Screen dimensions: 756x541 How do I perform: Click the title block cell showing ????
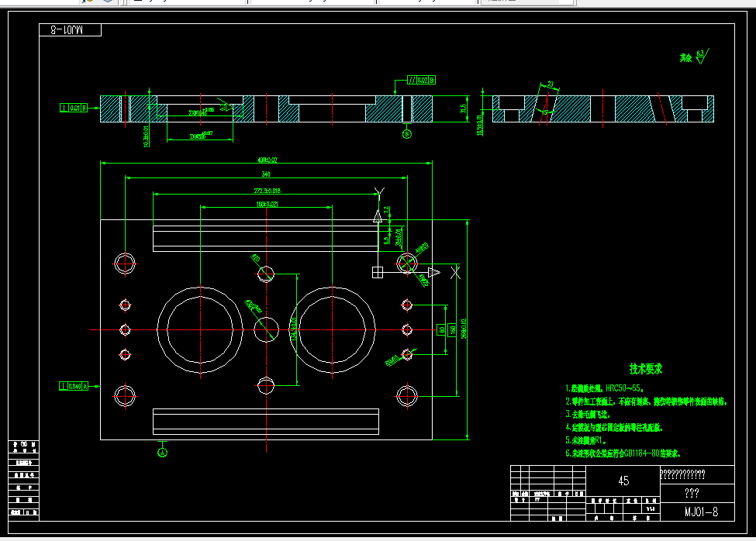(697, 493)
